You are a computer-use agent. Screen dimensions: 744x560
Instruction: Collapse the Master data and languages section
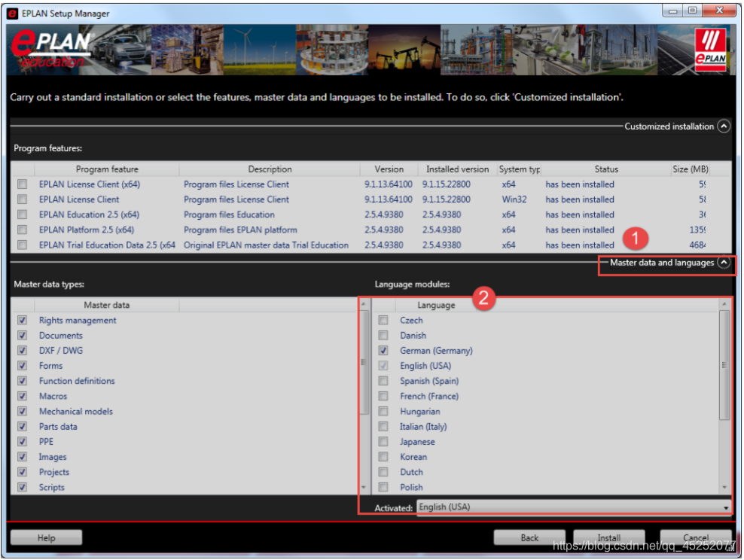pyautogui.click(x=724, y=263)
